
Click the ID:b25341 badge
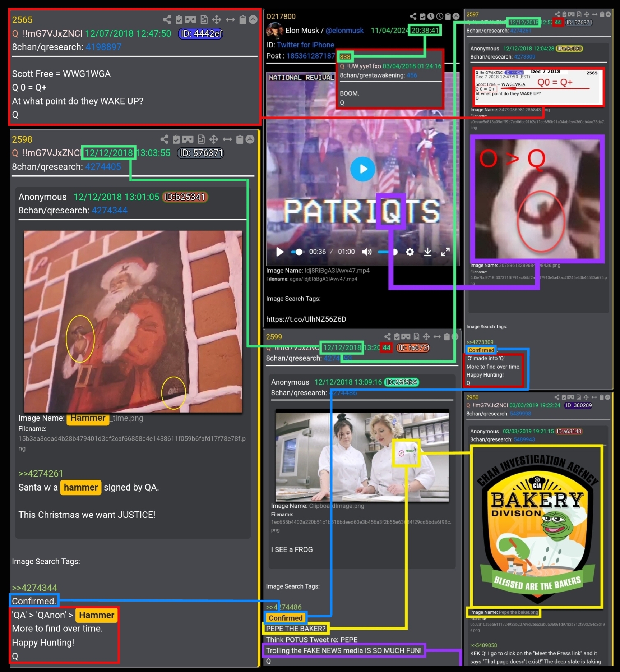pos(185,197)
